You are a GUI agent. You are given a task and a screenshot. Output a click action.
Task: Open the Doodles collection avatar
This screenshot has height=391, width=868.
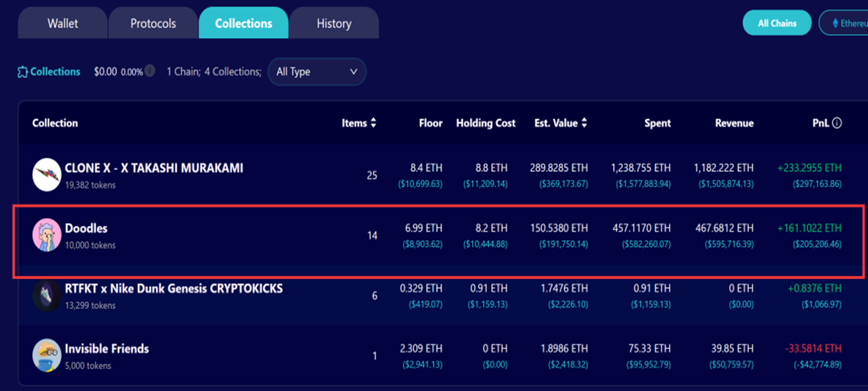(47, 235)
